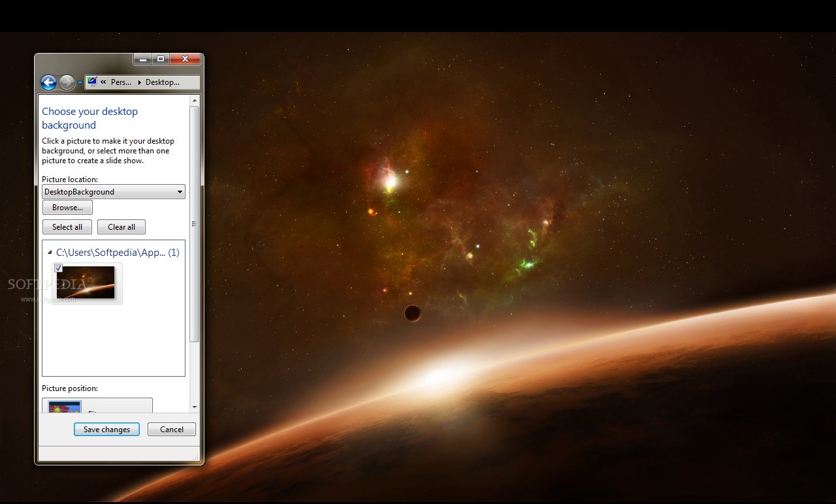Open the recent pages dropdown arrow
The image size is (836, 504).
(x=80, y=83)
